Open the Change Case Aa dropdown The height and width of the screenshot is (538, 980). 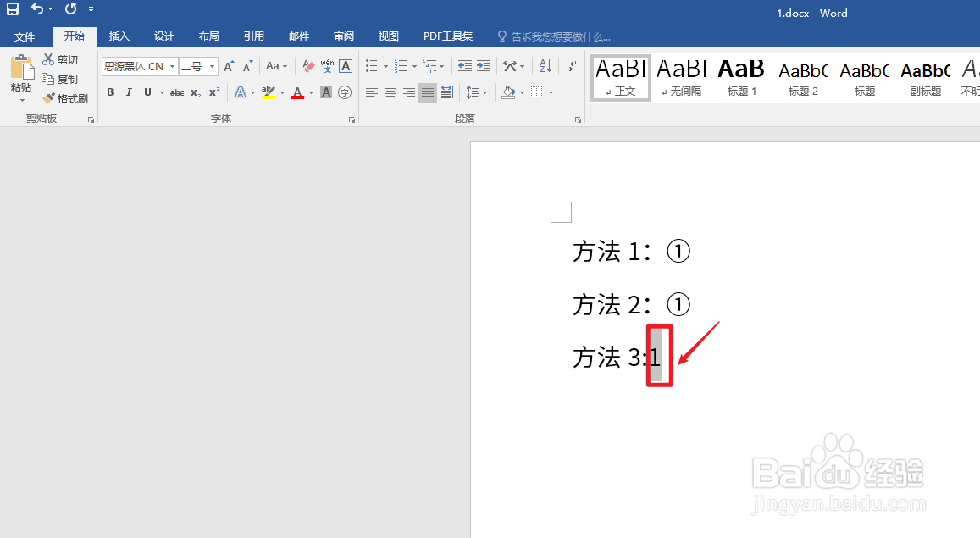pos(276,66)
